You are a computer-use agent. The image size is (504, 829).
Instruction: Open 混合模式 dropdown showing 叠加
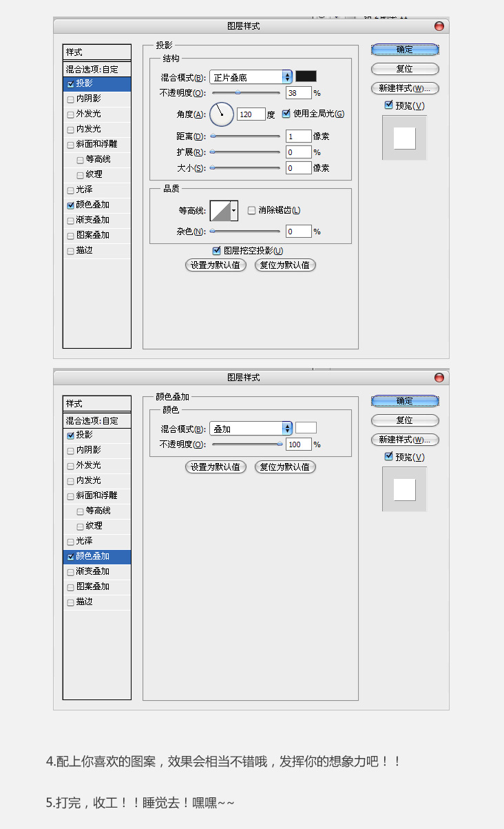(x=251, y=429)
